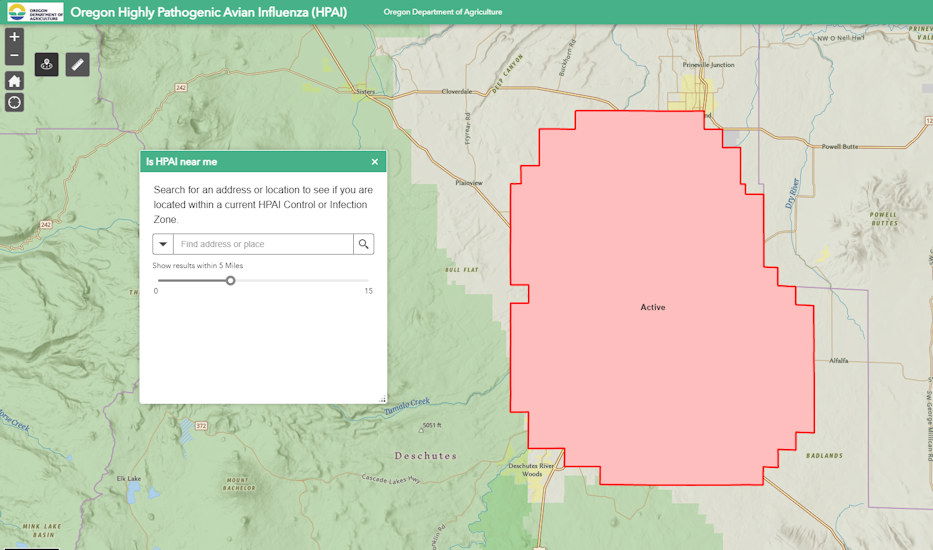Click the Prineville Junction map label
933x550 pixels.
709,65
